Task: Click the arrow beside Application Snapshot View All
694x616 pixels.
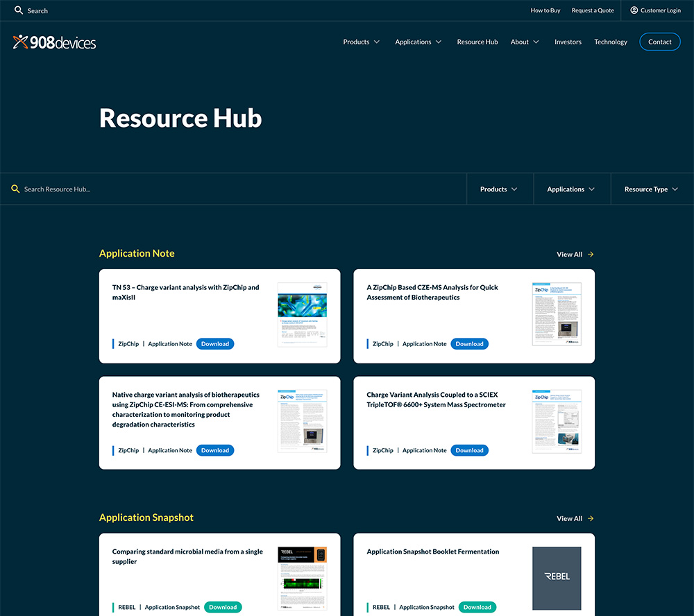Action: coord(591,519)
